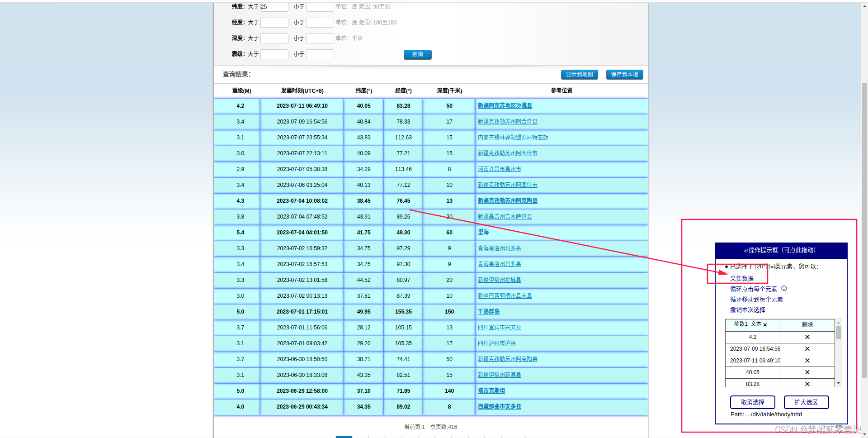Click the 参考位置 column header
The width and height of the screenshot is (868, 438).
point(561,91)
